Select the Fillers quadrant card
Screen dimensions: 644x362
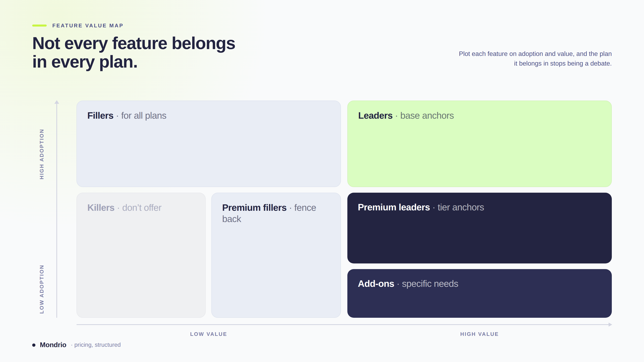208,144
